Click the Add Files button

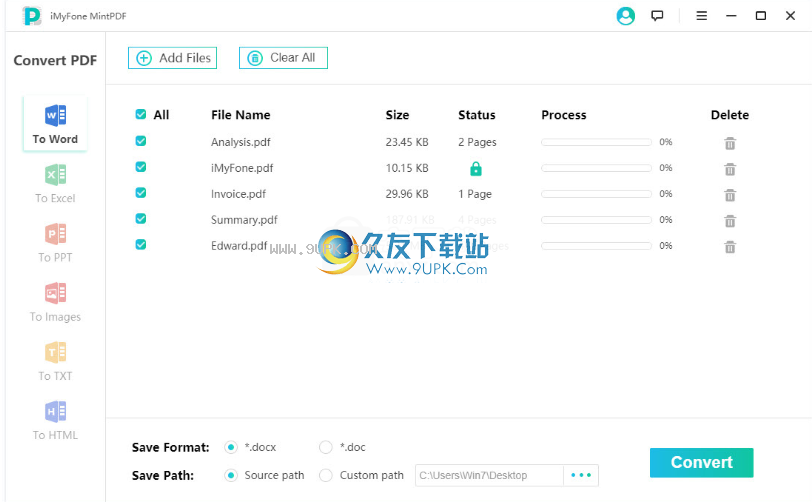172,58
